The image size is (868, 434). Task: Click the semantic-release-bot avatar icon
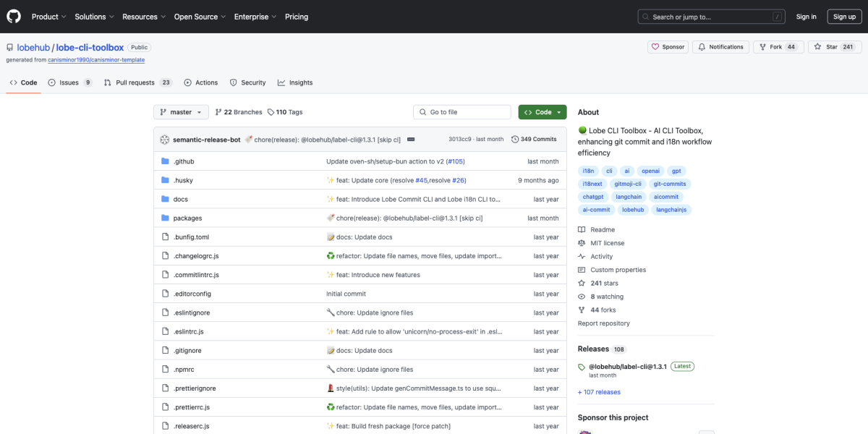click(x=165, y=139)
